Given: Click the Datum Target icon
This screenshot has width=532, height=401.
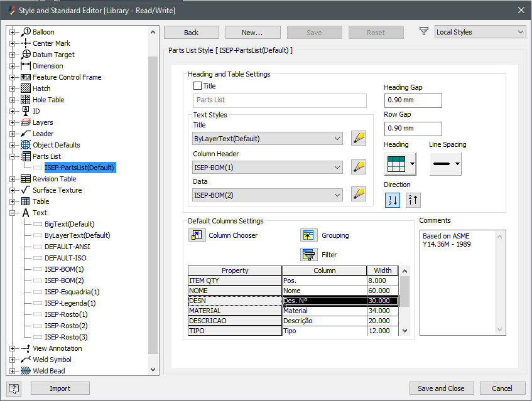Looking at the screenshot, I should point(26,55).
